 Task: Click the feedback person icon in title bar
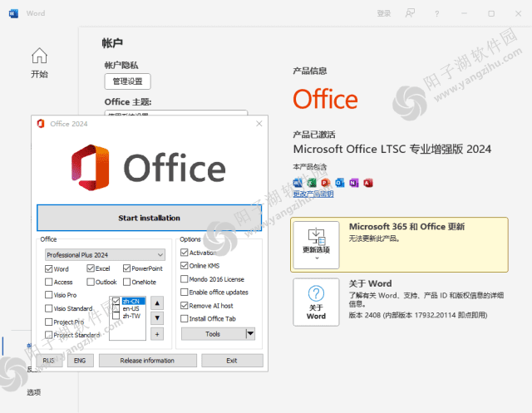[410, 13]
